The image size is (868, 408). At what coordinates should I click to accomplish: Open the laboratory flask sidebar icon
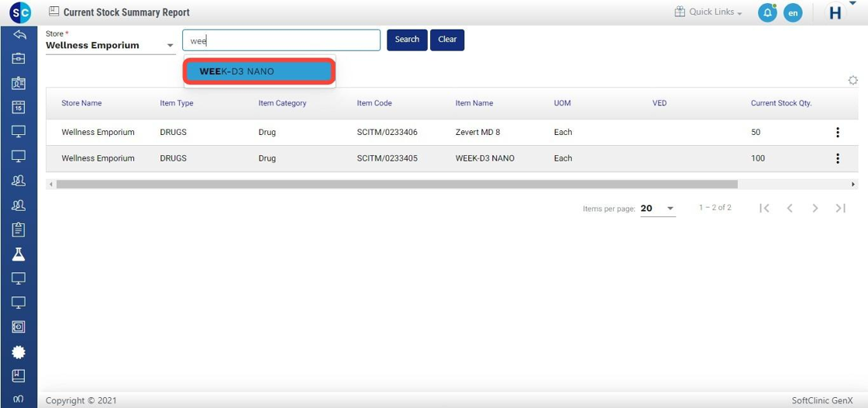[x=19, y=254]
